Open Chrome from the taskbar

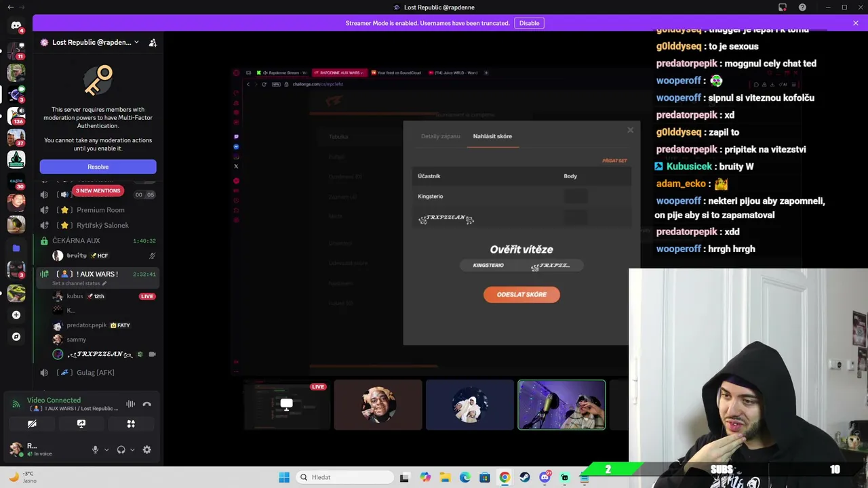pos(505,477)
